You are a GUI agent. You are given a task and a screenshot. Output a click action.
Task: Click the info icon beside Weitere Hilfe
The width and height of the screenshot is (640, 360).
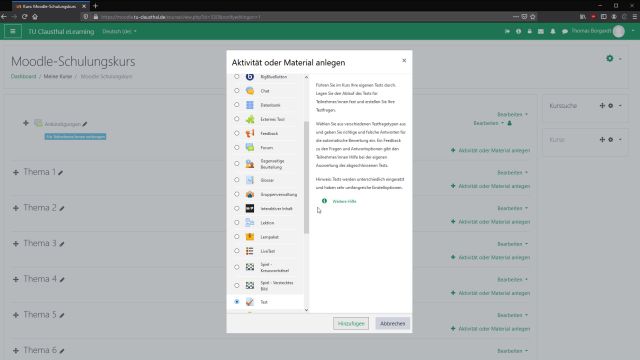(324, 201)
